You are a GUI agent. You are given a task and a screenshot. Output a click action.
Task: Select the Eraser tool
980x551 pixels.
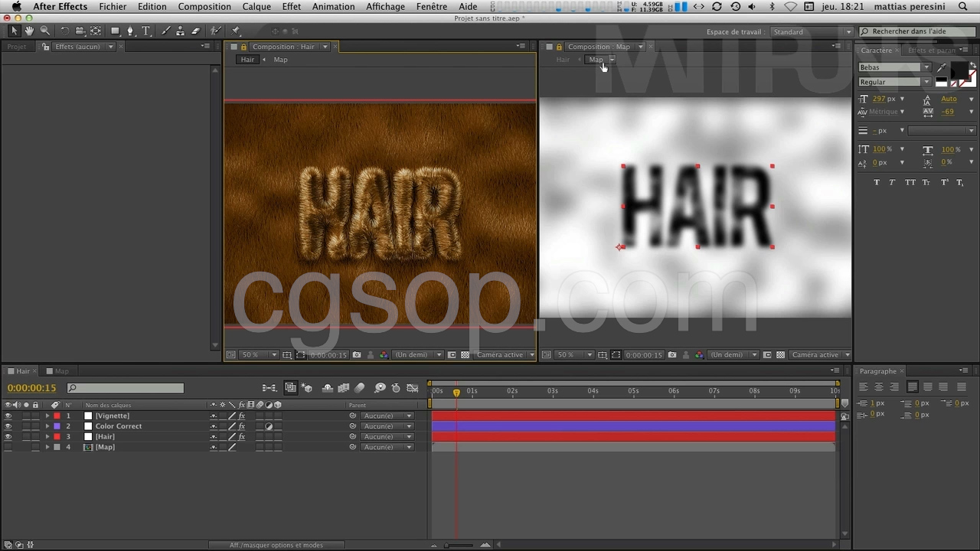[195, 31]
